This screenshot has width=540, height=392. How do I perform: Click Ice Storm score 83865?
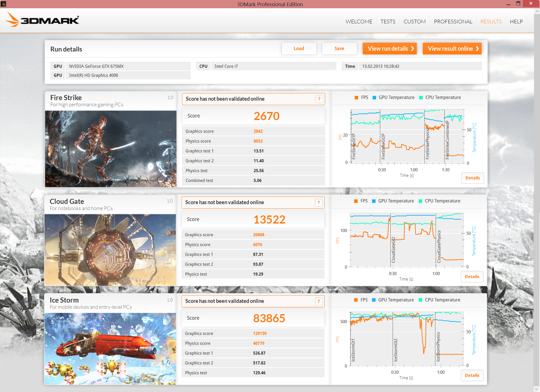tap(269, 318)
